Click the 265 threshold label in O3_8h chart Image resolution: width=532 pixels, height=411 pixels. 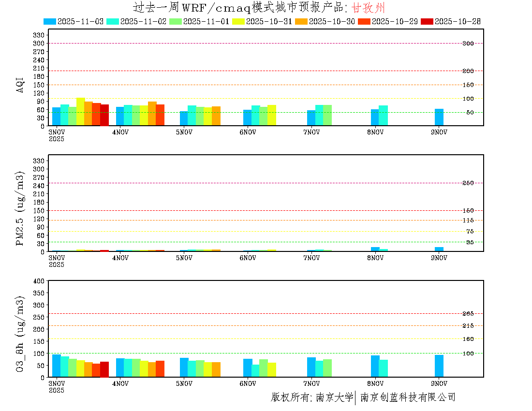pos(468,313)
